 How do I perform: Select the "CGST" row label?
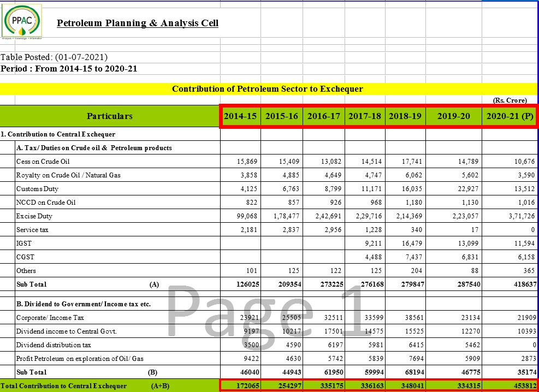[25, 257]
